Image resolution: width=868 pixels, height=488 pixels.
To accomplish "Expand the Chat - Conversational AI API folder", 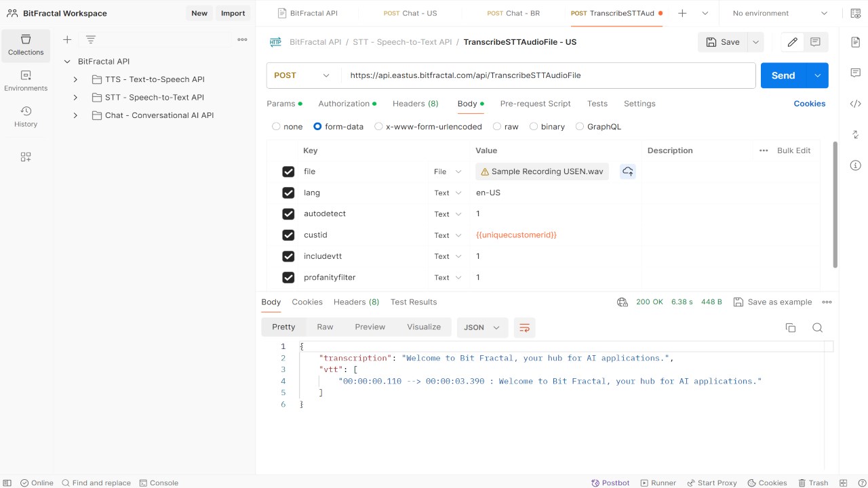I will pyautogui.click(x=75, y=115).
